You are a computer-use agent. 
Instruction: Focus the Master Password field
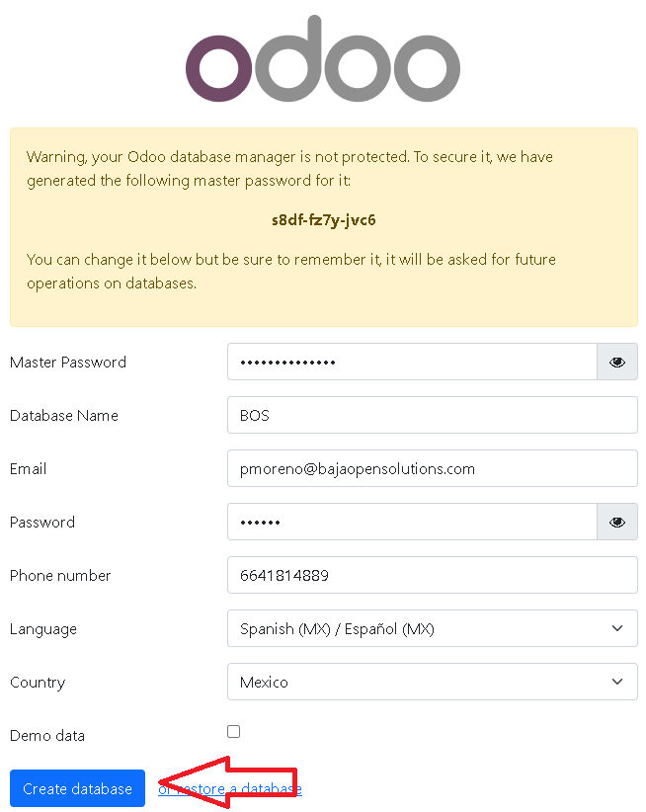point(412,362)
